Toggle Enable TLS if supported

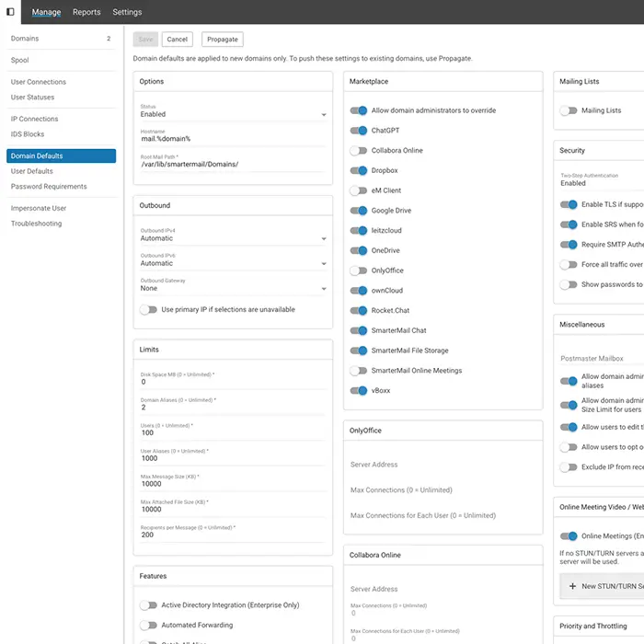(x=569, y=204)
